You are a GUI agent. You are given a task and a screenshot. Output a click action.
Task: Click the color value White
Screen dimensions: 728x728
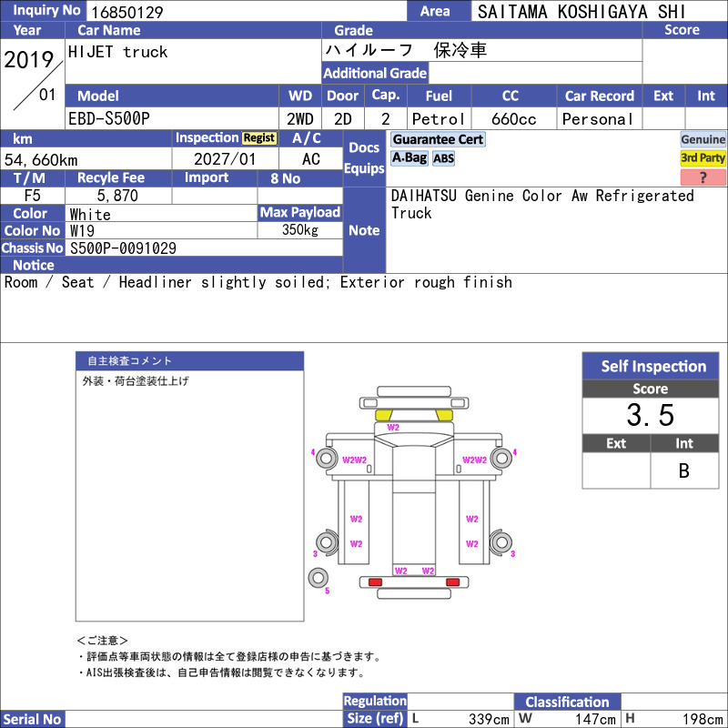click(x=90, y=214)
